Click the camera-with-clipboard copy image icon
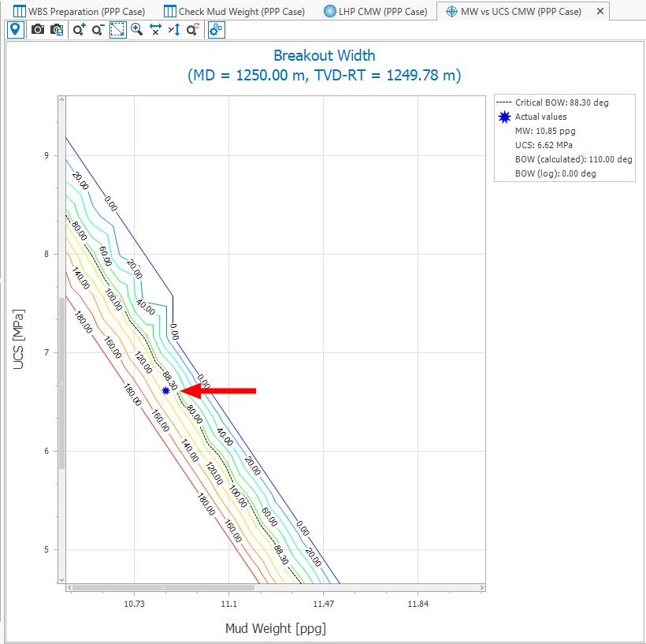The height and width of the screenshot is (644, 646). pos(57,30)
